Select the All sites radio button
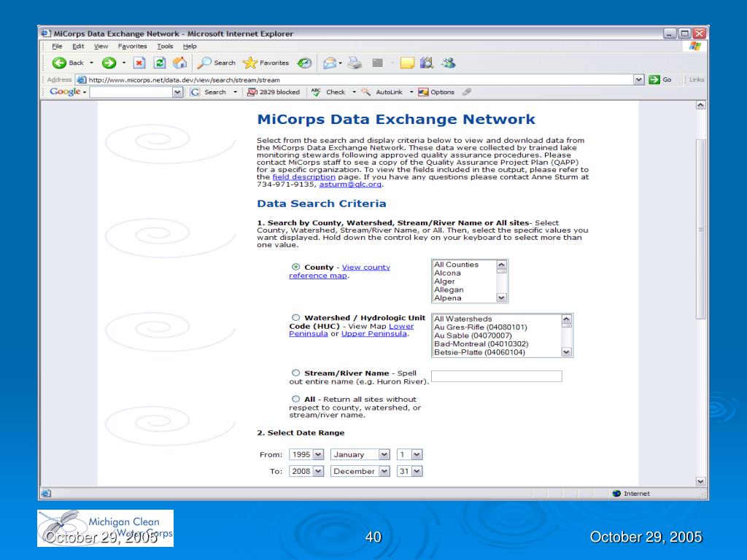Screen dimensions: 747x560 tap(296, 399)
